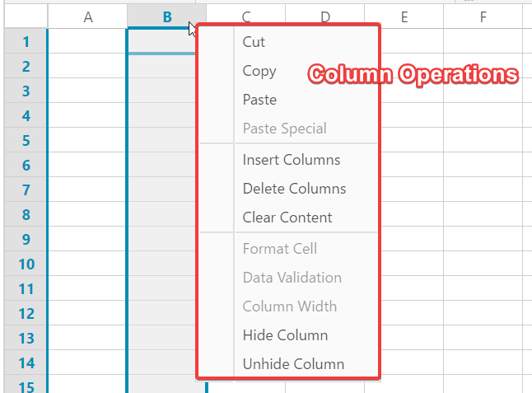Click the row 12 header
The width and height of the screenshot is (532, 393).
click(x=25, y=313)
